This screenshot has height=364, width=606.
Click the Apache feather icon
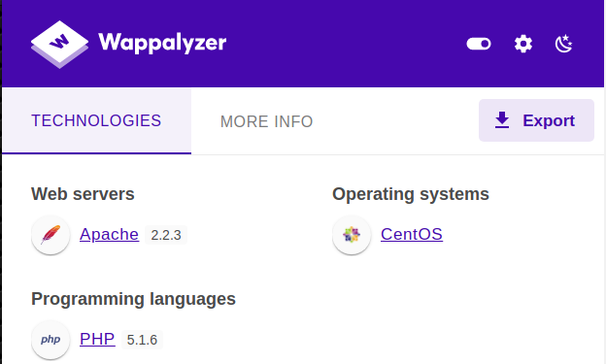(x=50, y=235)
